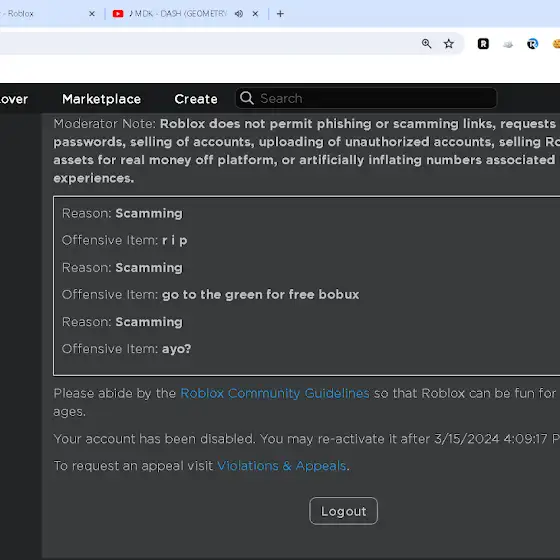Viewport: 560px width, 560px height.
Task: Open the Marketplace nav item
Action: coord(101,99)
